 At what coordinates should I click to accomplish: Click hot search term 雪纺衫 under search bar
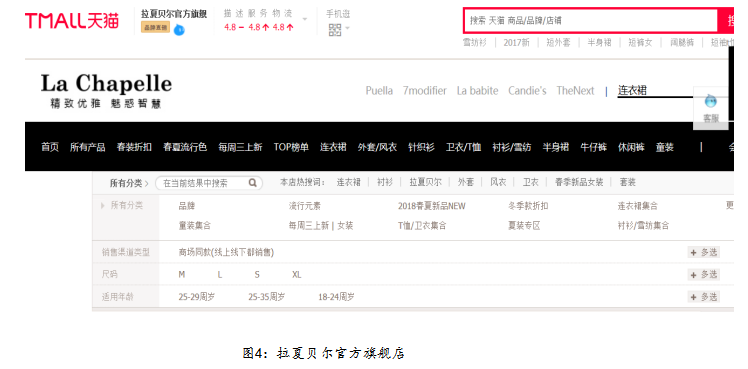pos(475,42)
